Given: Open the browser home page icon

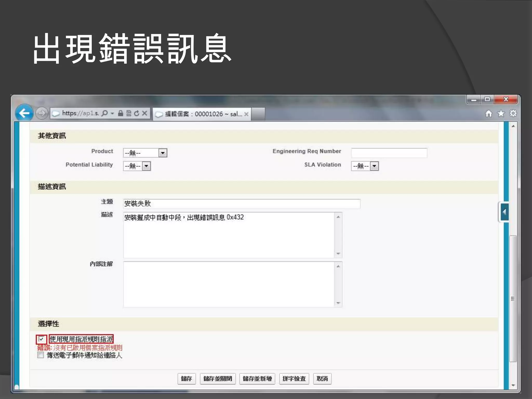Looking at the screenshot, I should tap(489, 114).
